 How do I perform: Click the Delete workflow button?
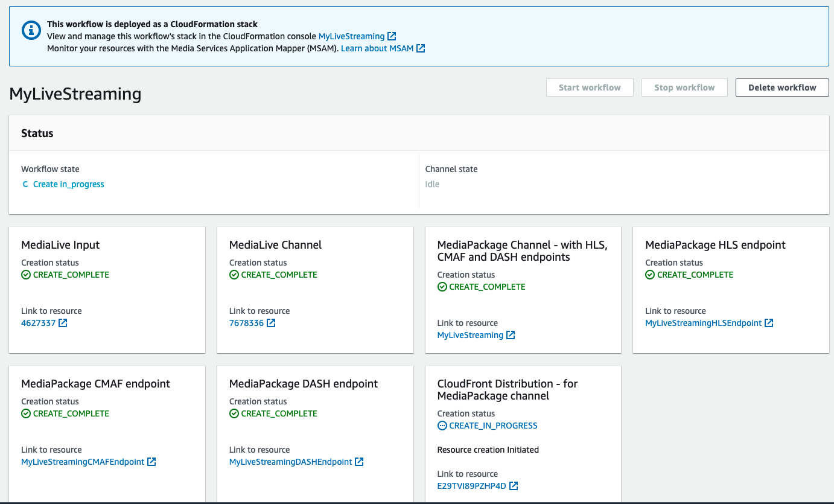782,88
